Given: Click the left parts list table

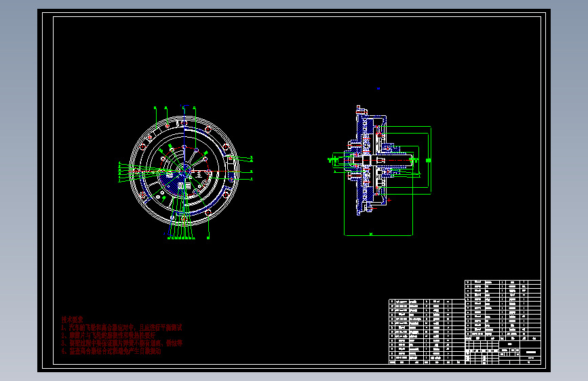Looking at the screenshot, I should 427,332.
